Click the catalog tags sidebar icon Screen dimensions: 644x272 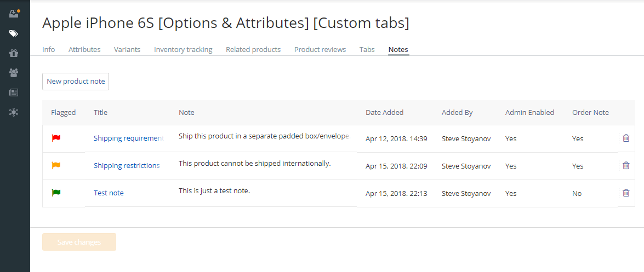pyautogui.click(x=14, y=33)
